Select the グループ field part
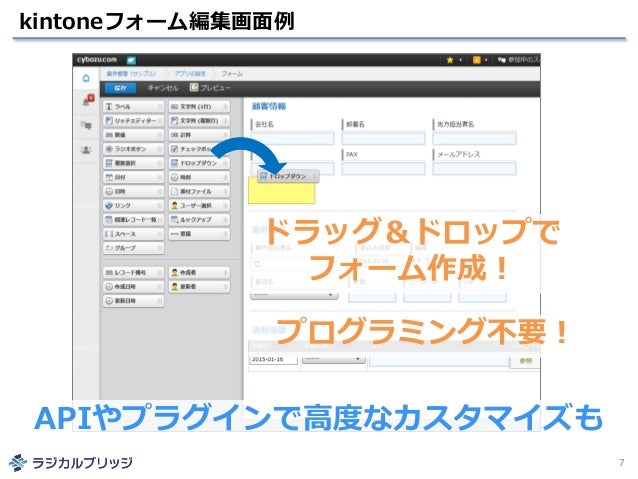 click(133, 248)
